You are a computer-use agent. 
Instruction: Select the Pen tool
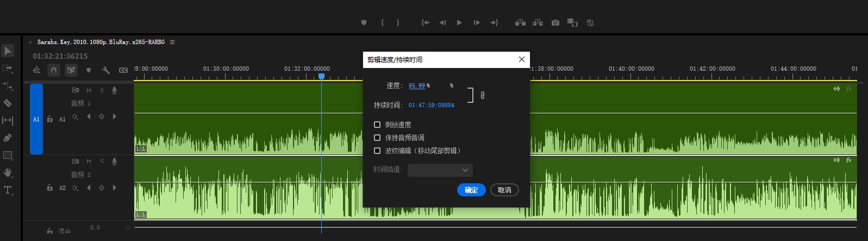point(8,138)
